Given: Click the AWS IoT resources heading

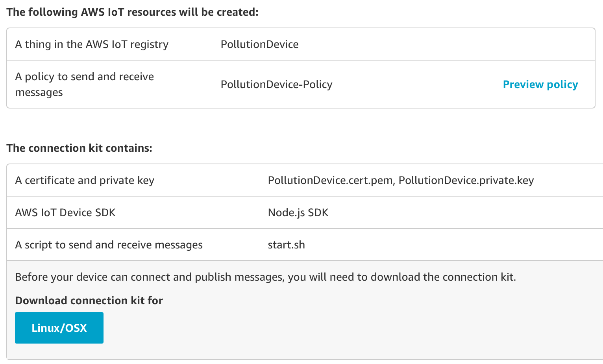Looking at the screenshot, I should point(132,12).
